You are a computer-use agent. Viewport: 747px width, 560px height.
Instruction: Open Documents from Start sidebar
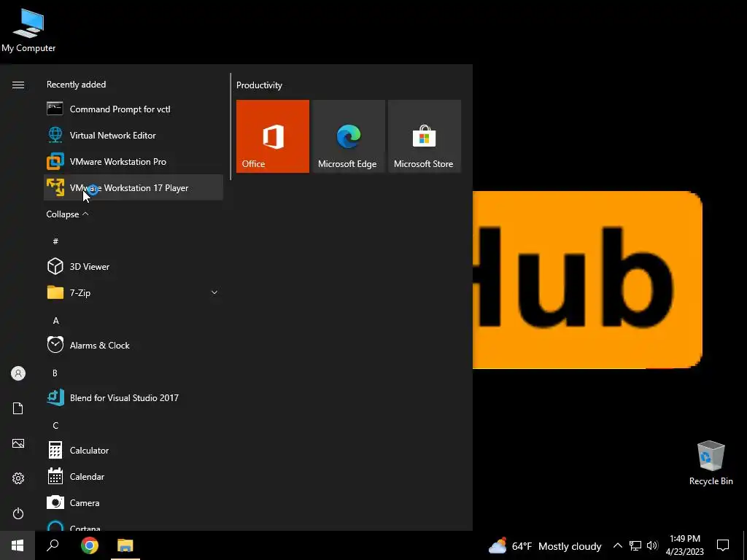click(18, 408)
